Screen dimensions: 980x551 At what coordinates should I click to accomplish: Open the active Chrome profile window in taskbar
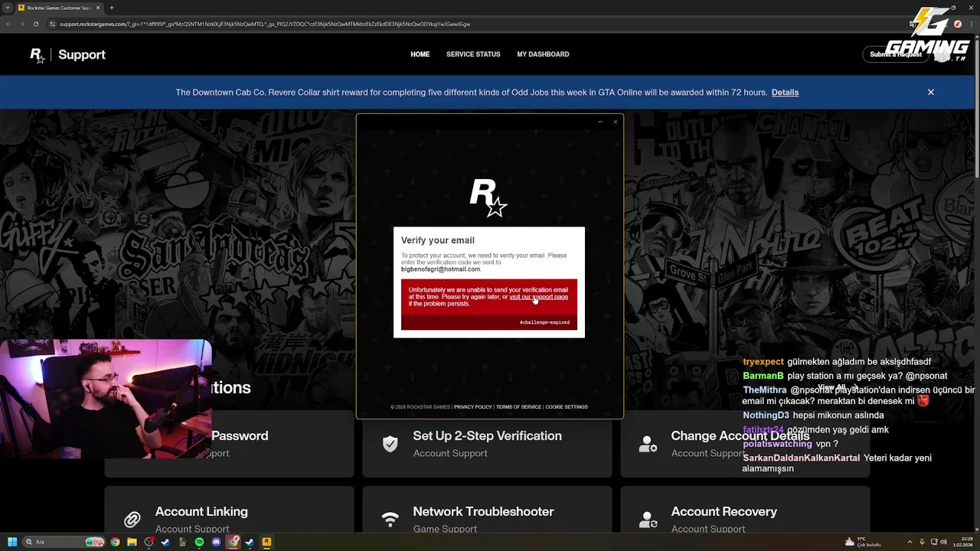pyautogui.click(x=233, y=542)
